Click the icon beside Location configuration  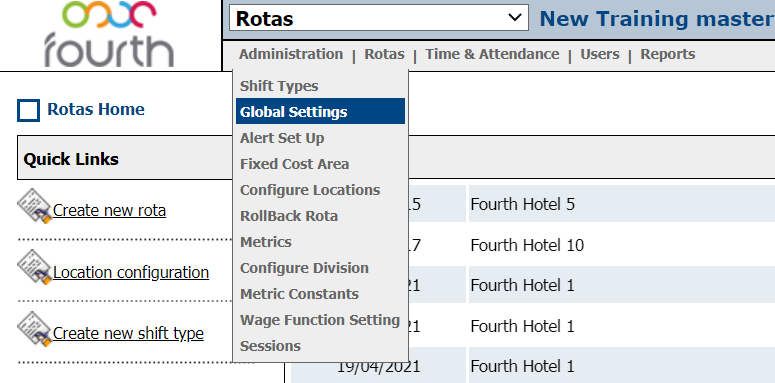(35, 268)
